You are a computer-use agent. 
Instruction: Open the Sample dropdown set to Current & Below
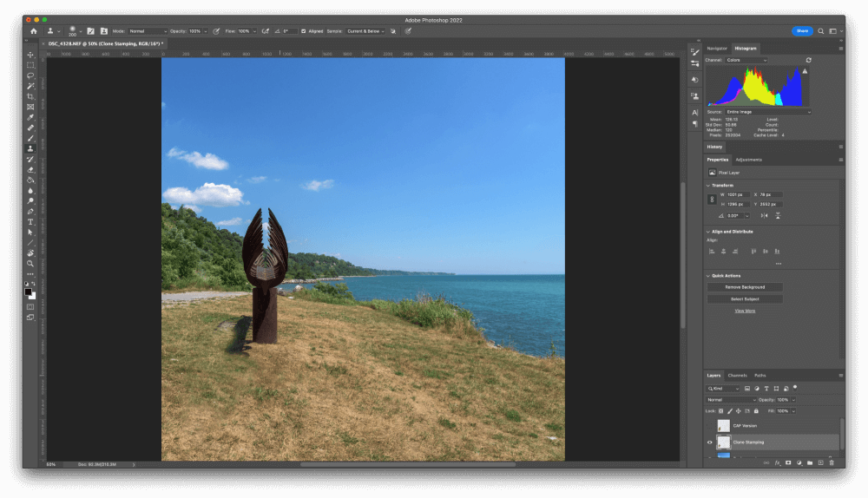[365, 31]
